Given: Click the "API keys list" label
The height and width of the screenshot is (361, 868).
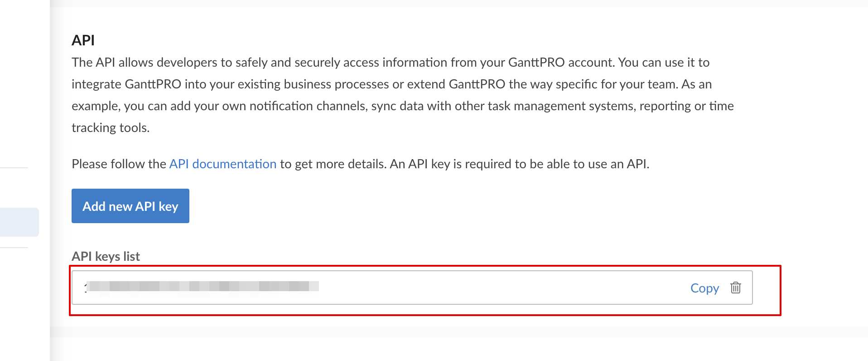Looking at the screenshot, I should click(x=106, y=256).
